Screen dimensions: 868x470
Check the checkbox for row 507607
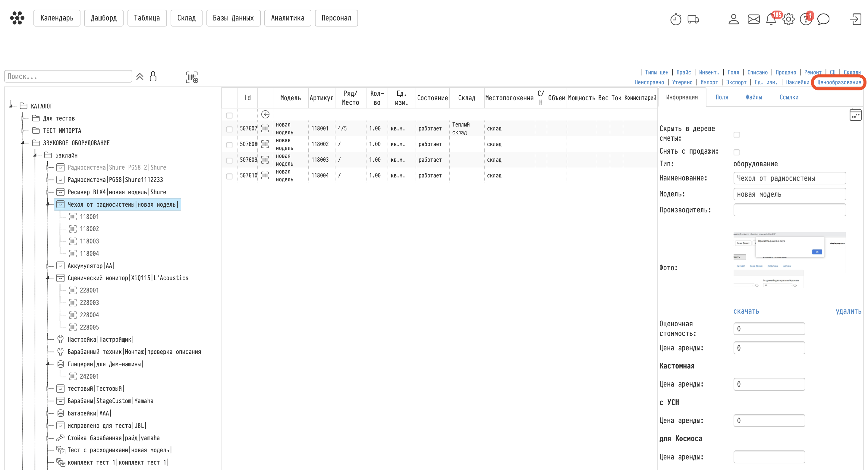click(x=229, y=129)
